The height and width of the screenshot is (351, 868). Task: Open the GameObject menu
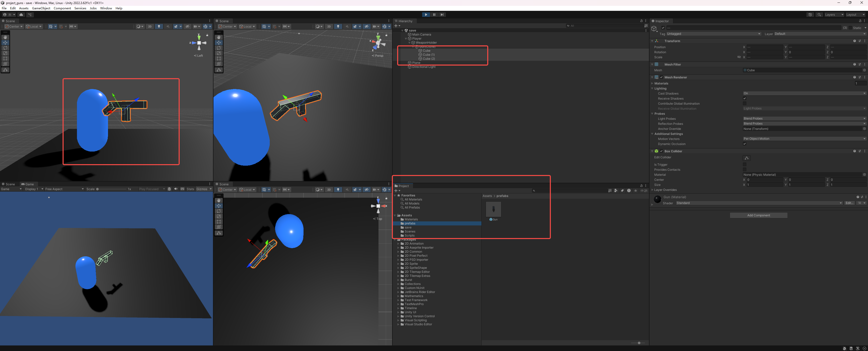pyautogui.click(x=41, y=8)
